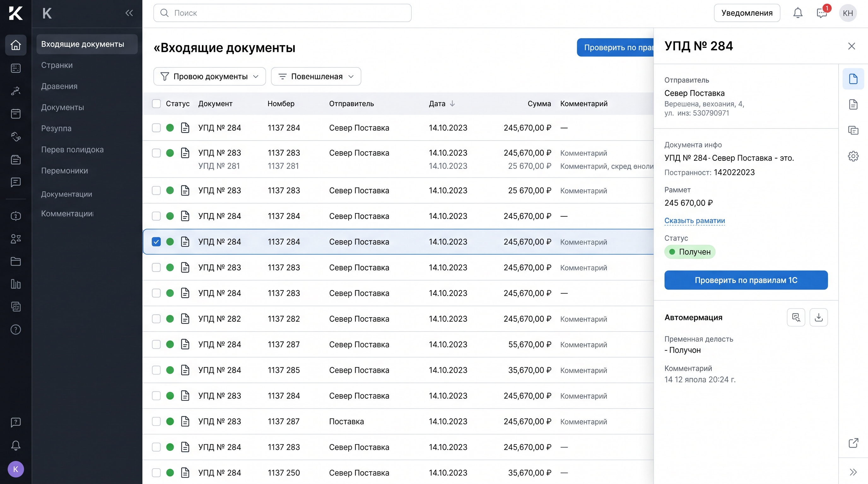
Task: Click the Уведомления button
Action: tap(747, 13)
